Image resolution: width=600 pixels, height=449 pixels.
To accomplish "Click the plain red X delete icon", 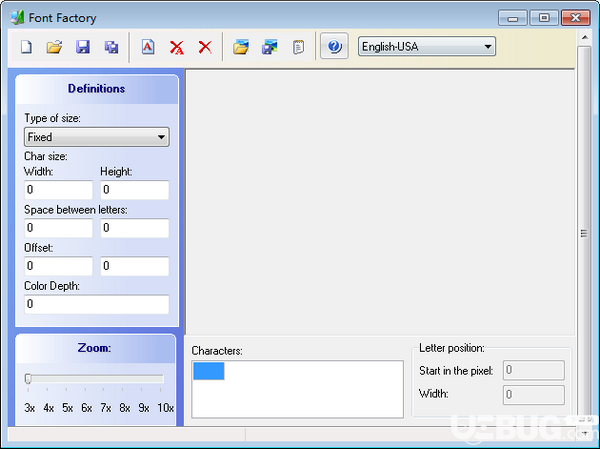I will [205, 47].
